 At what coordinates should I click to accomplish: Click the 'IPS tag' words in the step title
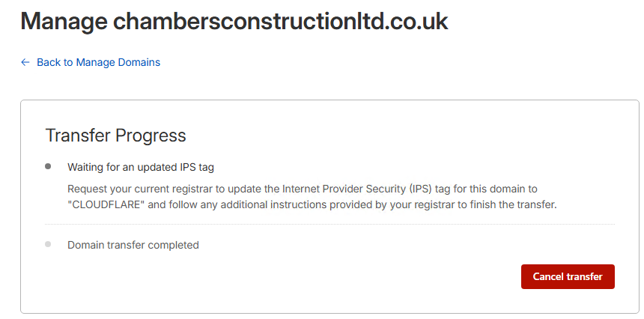click(195, 167)
